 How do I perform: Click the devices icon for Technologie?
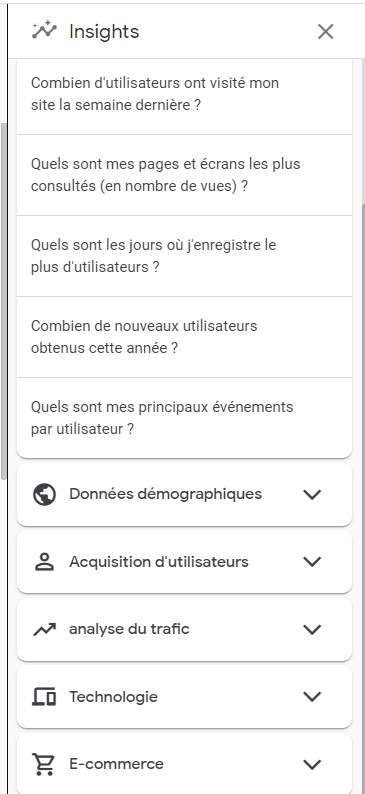(45, 697)
